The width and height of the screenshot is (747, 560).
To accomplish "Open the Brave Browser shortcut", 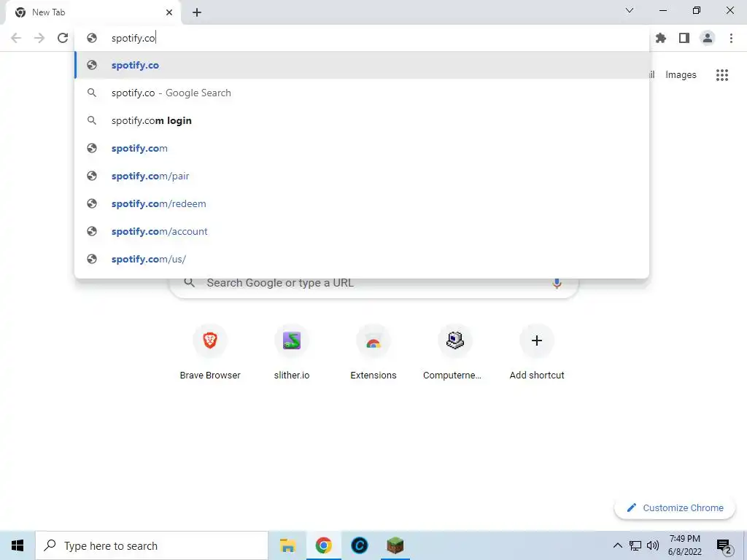I will tap(210, 354).
